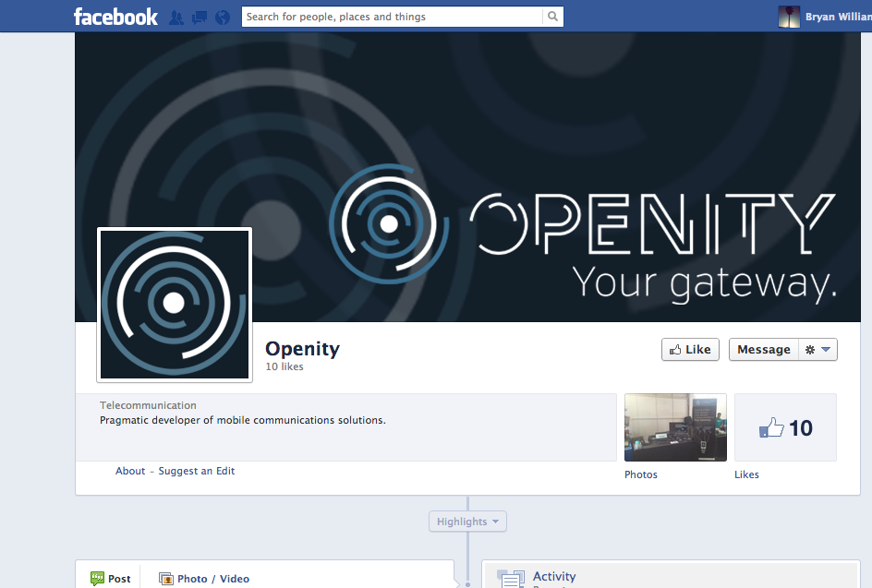The image size is (872, 588).
Task: Open the 10 Likes tile
Action: pyautogui.click(x=785, y=427)
